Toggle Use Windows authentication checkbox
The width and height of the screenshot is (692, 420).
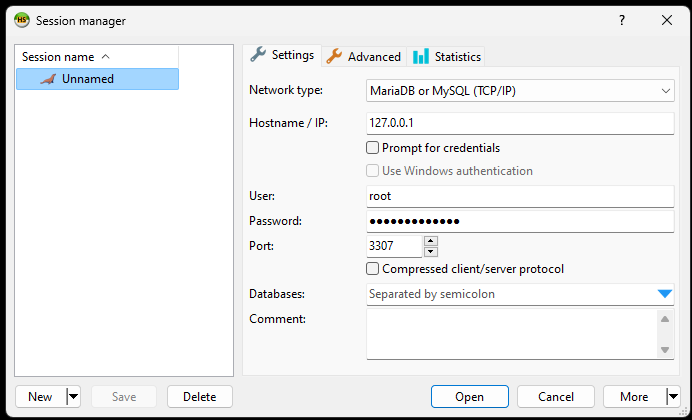tap(372, 171)
